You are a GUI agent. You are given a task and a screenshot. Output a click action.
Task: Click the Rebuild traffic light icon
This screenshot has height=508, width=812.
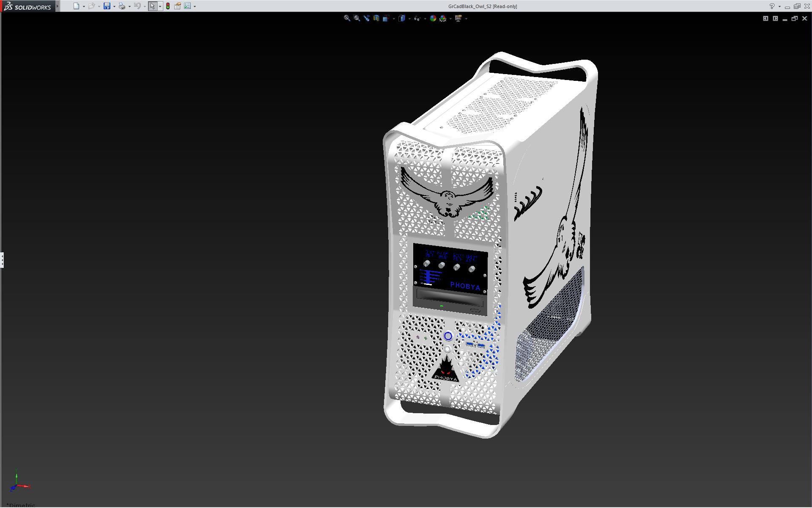click(x=168, y=6)
